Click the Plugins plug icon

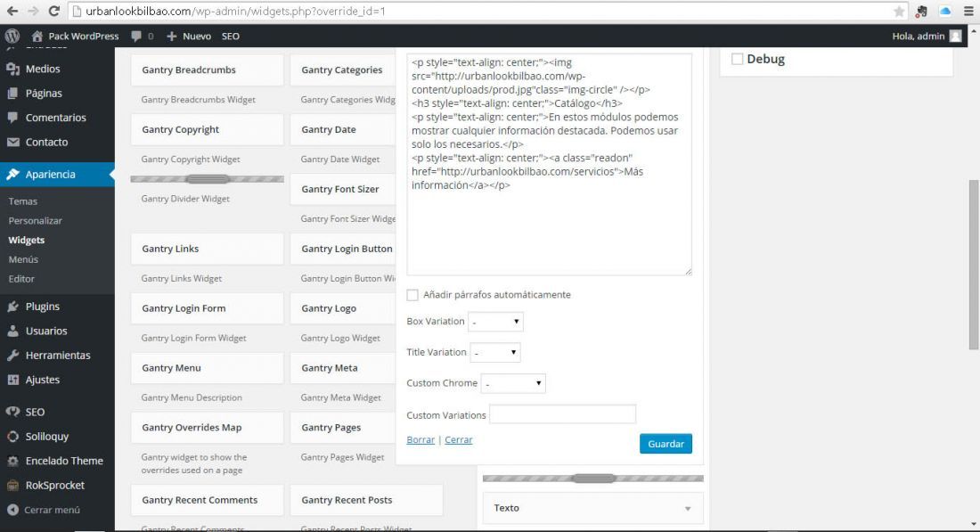coord(12,307)
